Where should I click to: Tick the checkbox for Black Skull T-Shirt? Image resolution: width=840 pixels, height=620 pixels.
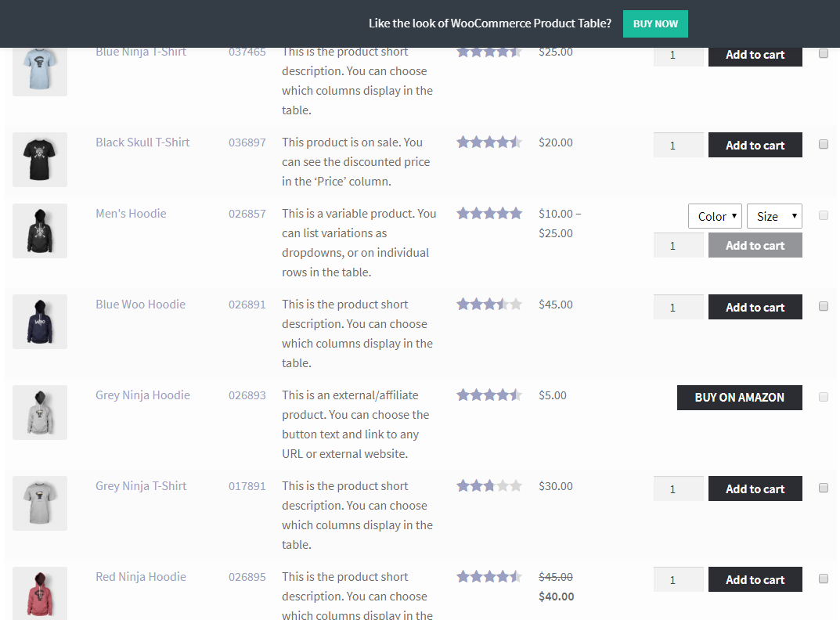pos(824,144)
